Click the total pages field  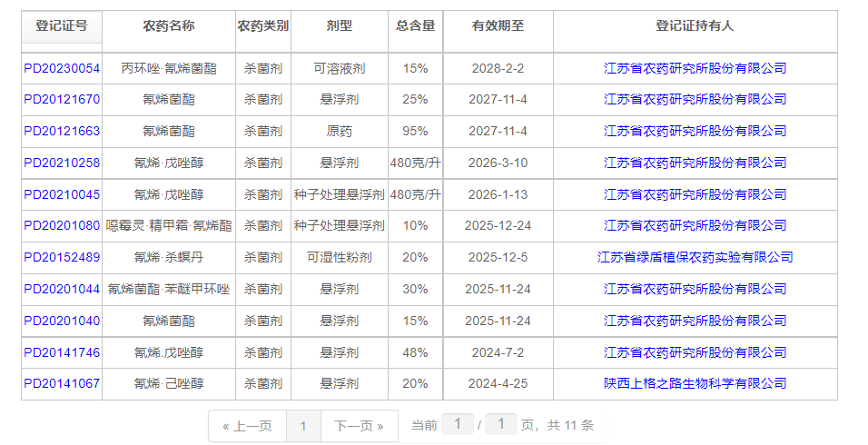point(501,424)
